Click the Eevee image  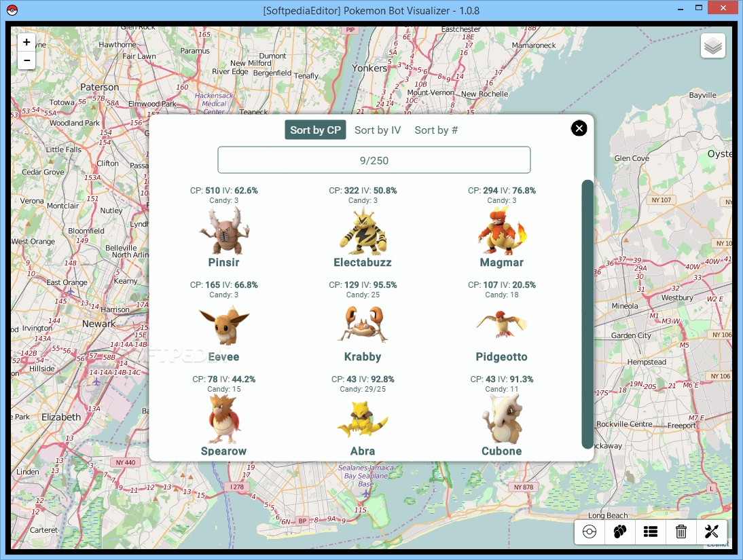(x=223, y=325)
